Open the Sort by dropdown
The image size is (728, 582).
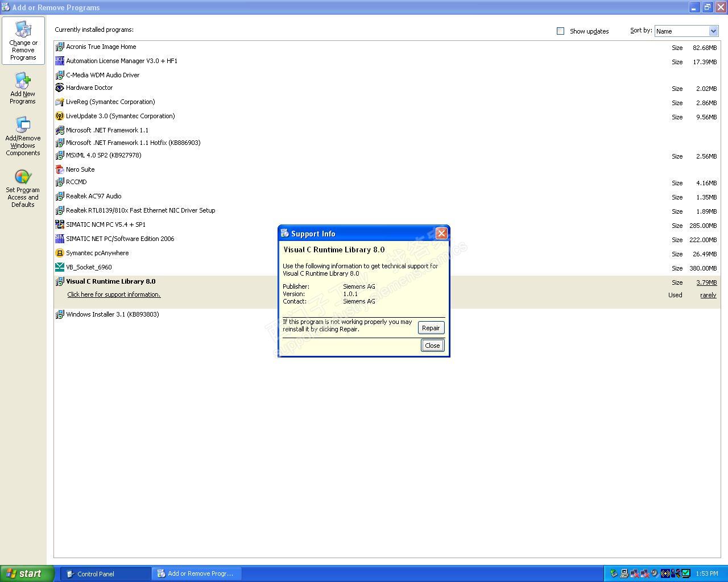686,31
